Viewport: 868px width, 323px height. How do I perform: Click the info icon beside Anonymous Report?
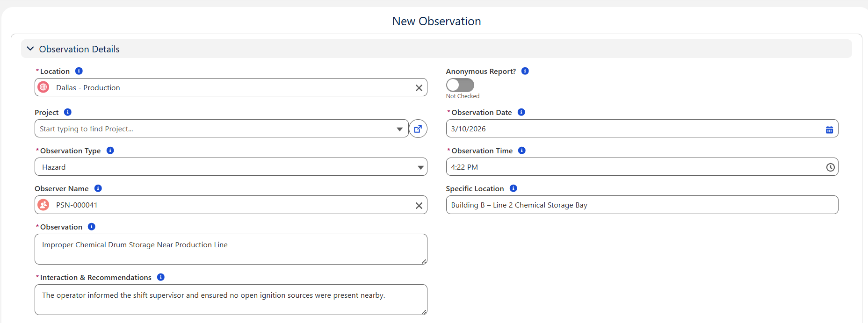[525, 71]
